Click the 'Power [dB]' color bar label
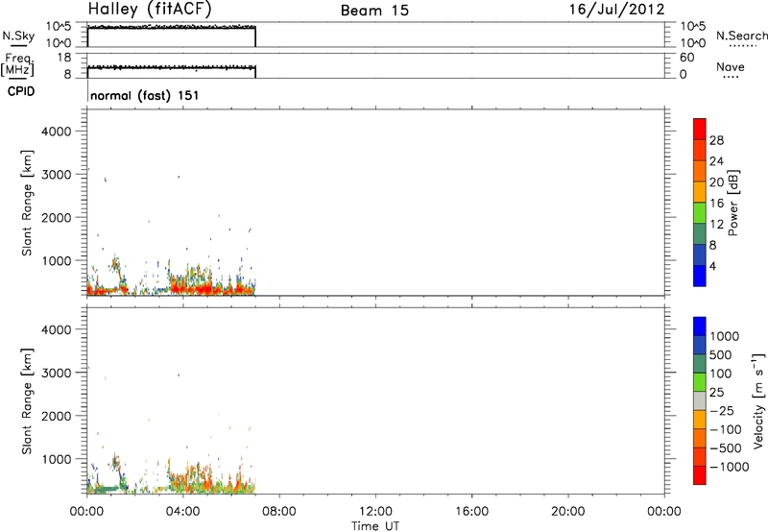Screen dimensions: 768x532 pos(732,203)
